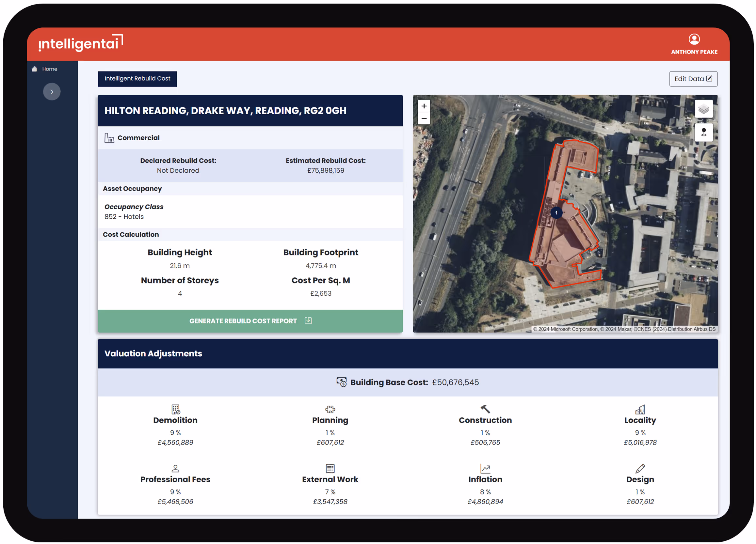Viewport: 756px width, 544px height.
Task: Select the Intelligent Rebuild Cost tab
Action: coord(137,79)
